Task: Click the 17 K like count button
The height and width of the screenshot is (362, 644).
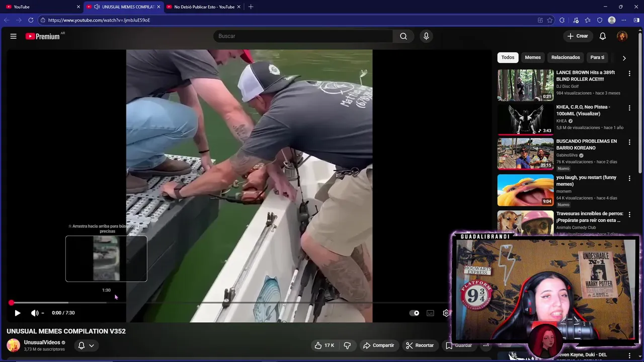Action: 325,345
